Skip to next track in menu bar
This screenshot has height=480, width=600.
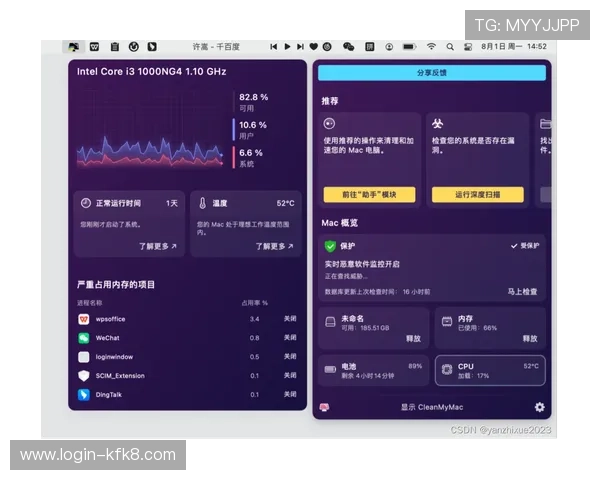point(300,47)
